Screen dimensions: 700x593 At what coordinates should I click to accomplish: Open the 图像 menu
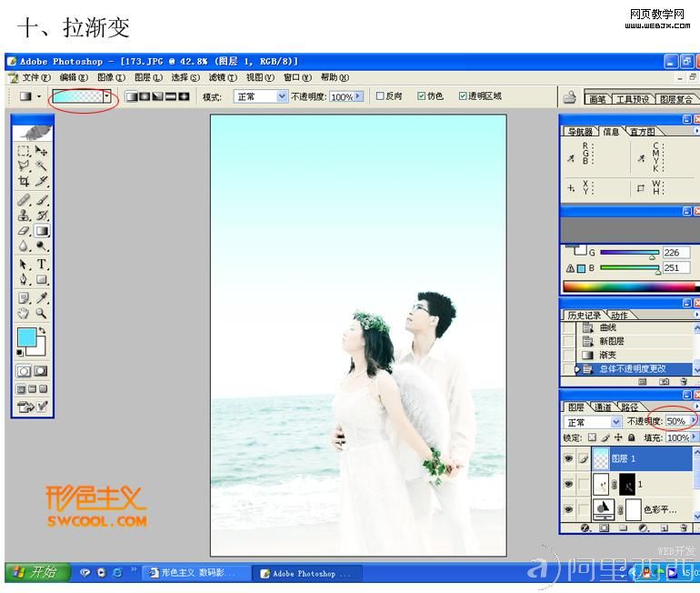(x=111, y=77)
